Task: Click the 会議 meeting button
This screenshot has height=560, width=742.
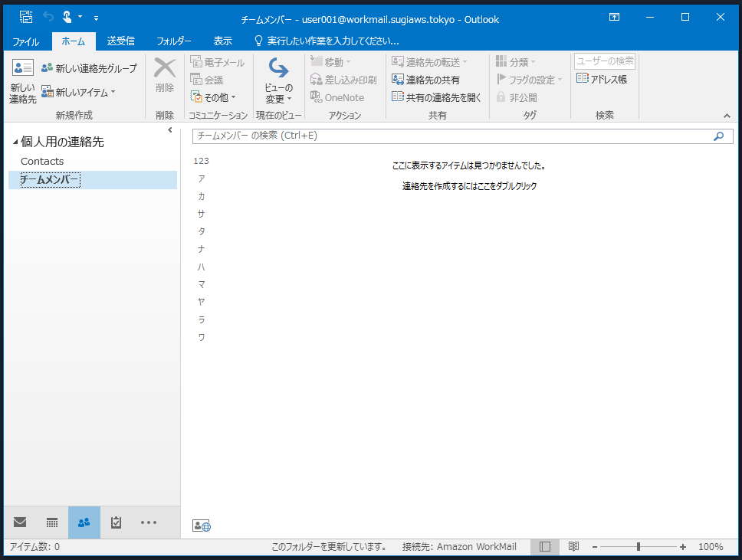Action: (x=207, y=80)
